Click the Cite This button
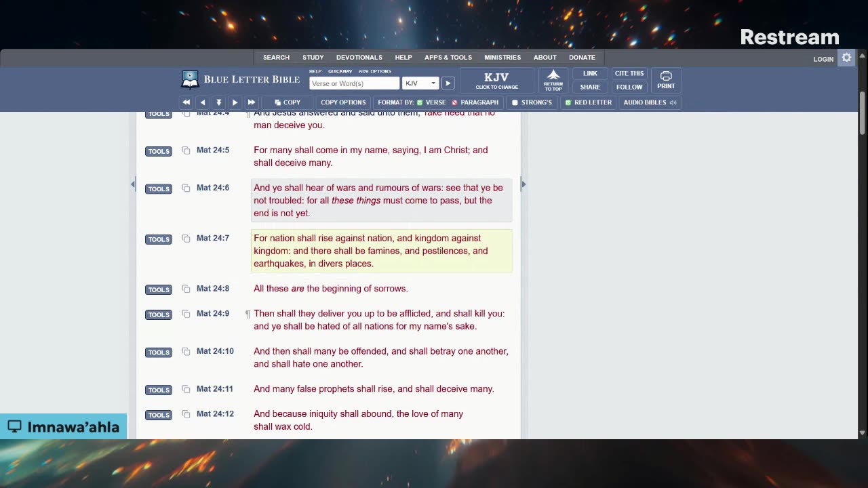 point(629,73)
